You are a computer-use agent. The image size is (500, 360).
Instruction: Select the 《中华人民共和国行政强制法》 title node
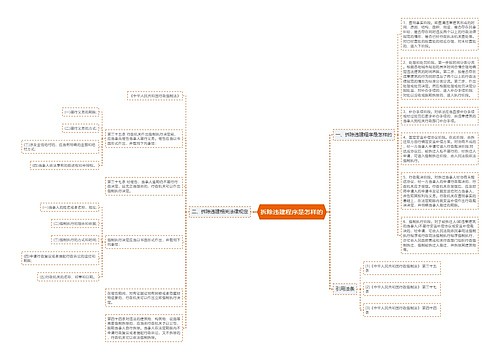click(155, 96)
